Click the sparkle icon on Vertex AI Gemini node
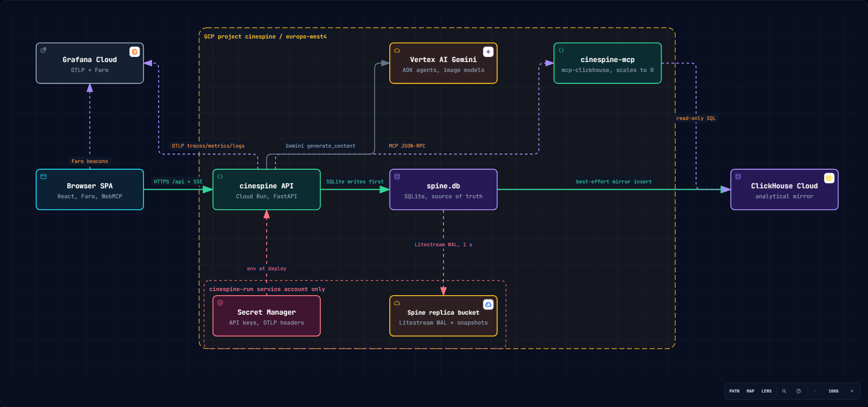This screenshot has height=407, width=868. click(x=488, y=52)
